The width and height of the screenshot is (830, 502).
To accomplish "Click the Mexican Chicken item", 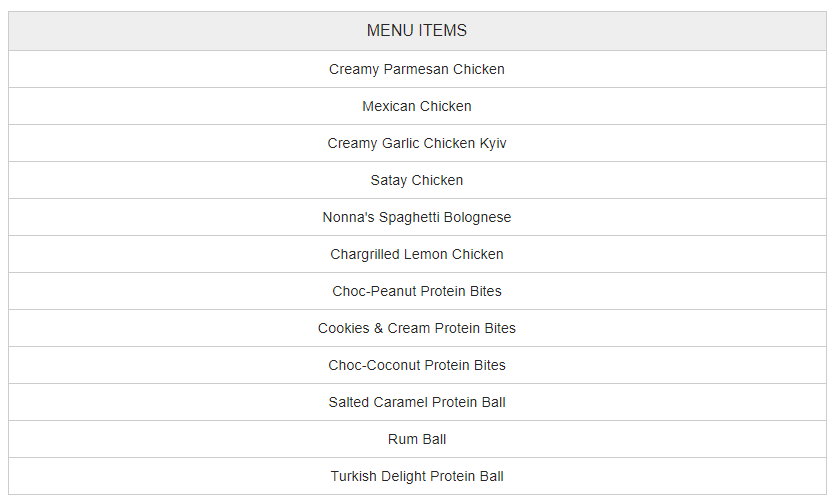I will tap(417, 106).
